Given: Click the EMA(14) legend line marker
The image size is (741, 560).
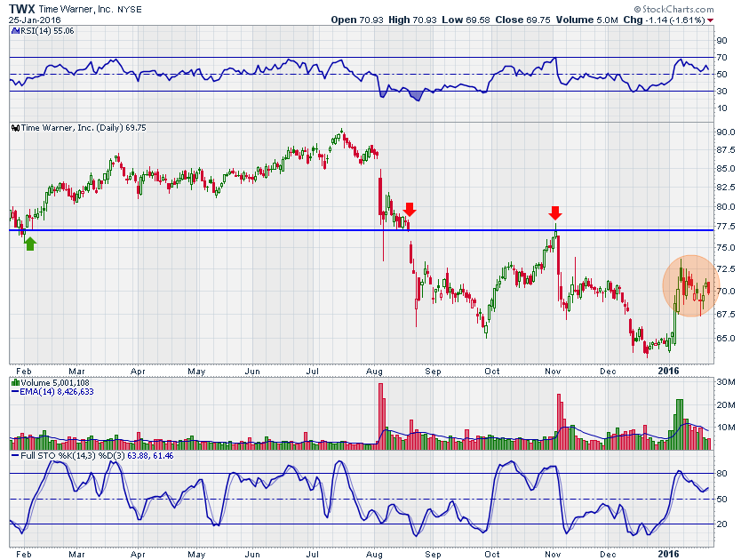Looking at the screenshot, I should 14,392.
